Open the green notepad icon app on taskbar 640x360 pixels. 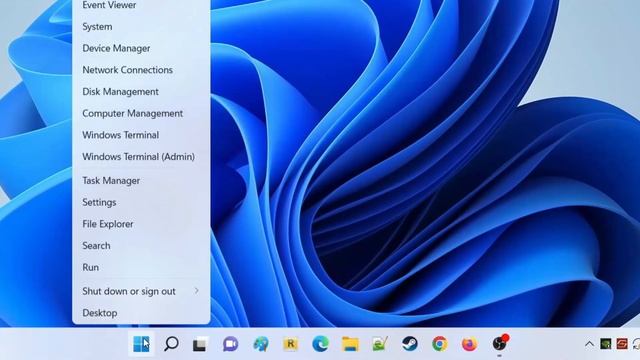[380, 344]
